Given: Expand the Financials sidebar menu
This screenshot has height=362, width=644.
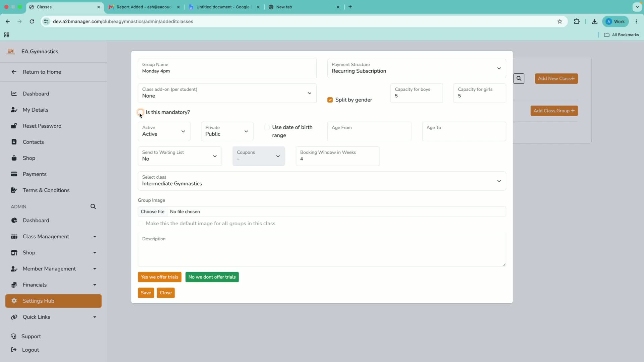Looking at the screenshot, I should coord(95,285).
